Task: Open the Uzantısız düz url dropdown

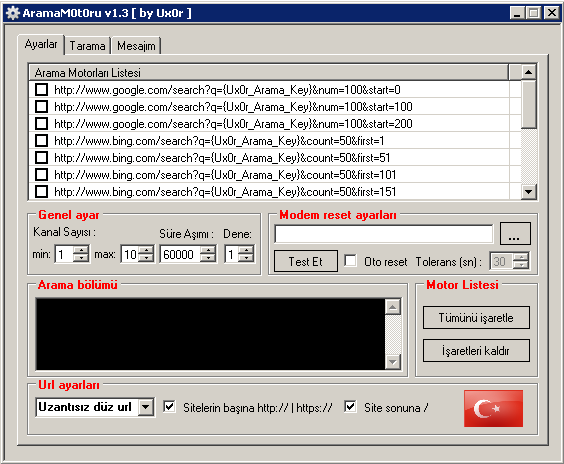Action: (x=146, y=407)
